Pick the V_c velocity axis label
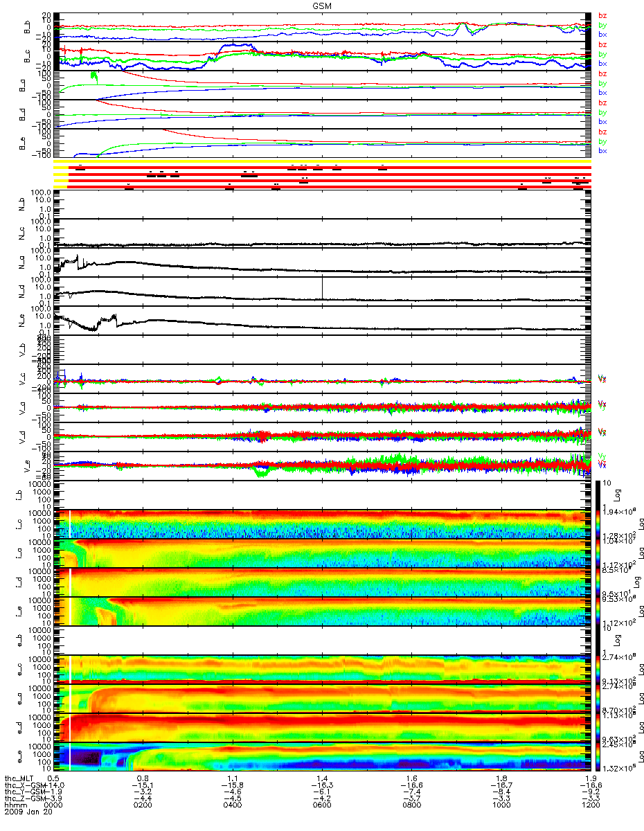 [x=23, y=379]
